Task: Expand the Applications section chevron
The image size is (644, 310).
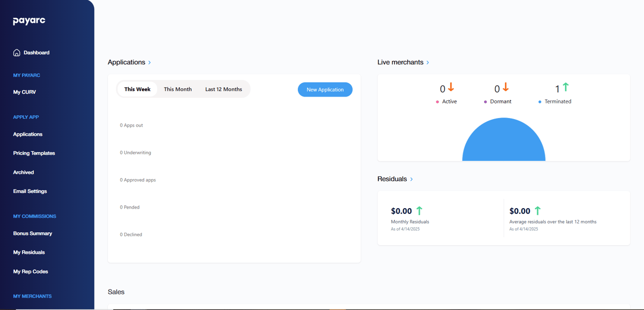Action: pyautogui.click(x=149, y=63)
